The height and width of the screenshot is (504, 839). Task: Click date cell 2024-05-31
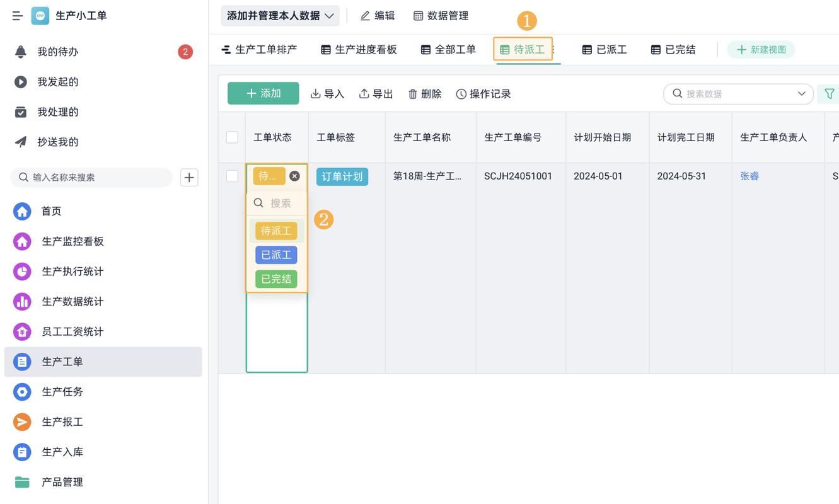point(681,176)
